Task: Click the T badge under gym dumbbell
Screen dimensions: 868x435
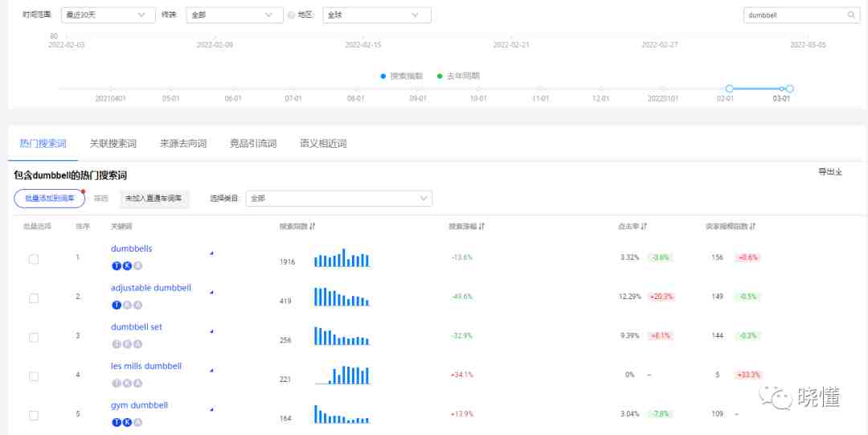Action: pyautogui.click(x=117, y=422)
